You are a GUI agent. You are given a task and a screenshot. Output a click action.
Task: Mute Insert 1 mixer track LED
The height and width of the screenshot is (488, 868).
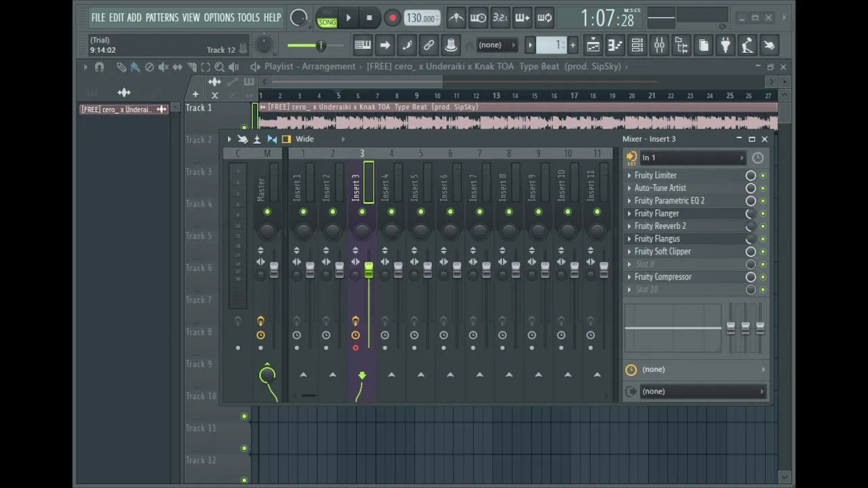click(x=303, y=212)
